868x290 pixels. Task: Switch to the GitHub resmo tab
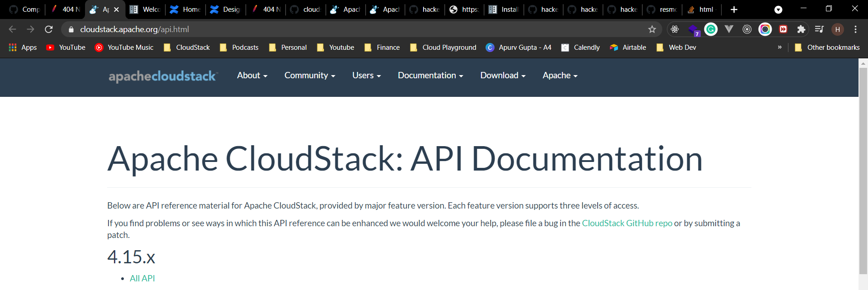coord(662,10)
